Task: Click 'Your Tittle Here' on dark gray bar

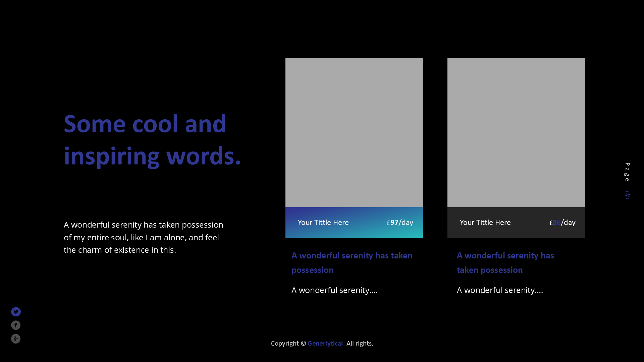Action: click(485, 223)
